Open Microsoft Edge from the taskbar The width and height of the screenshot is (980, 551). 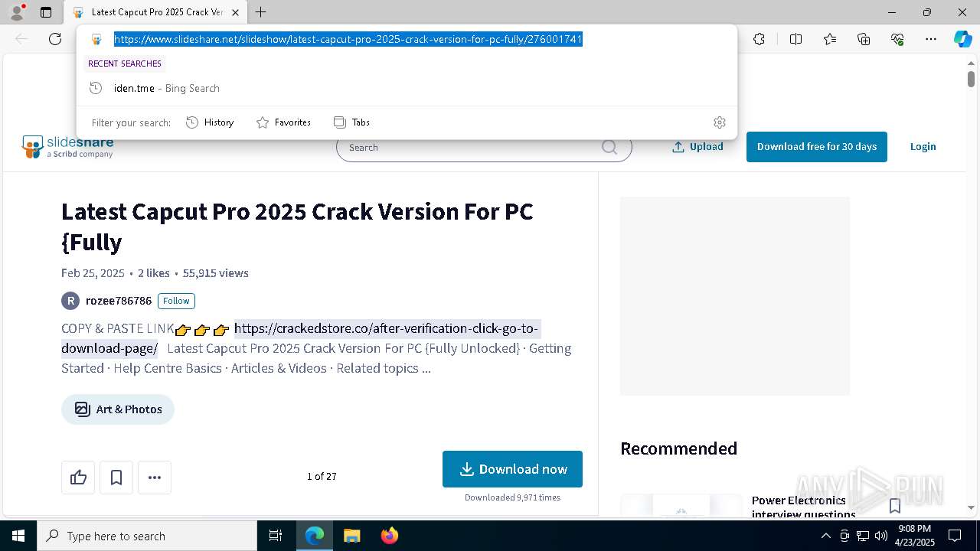click(x=315, y=536)
